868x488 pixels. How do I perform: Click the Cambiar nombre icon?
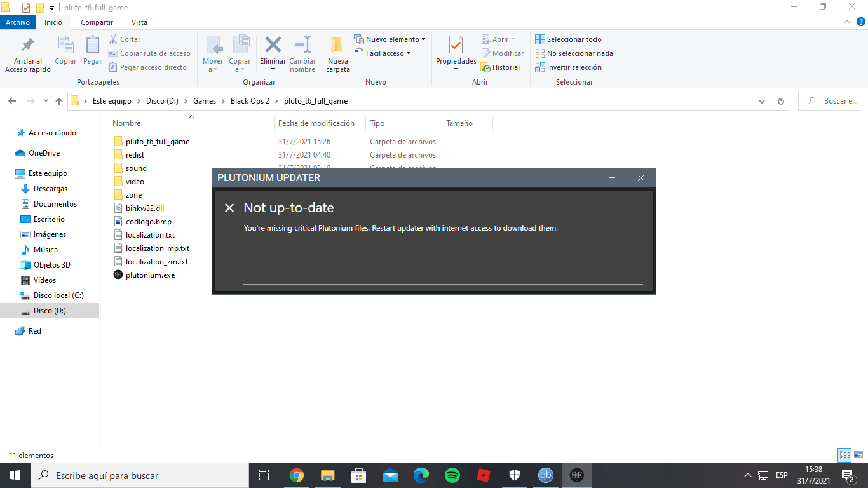302,44
